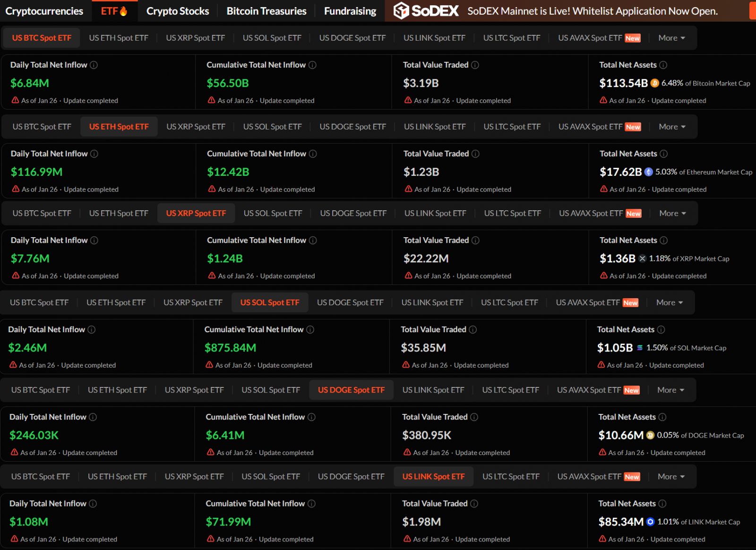Click the Solana icon beside $1.05B
This screenshot has height=550, width=756.
[640, 348]
